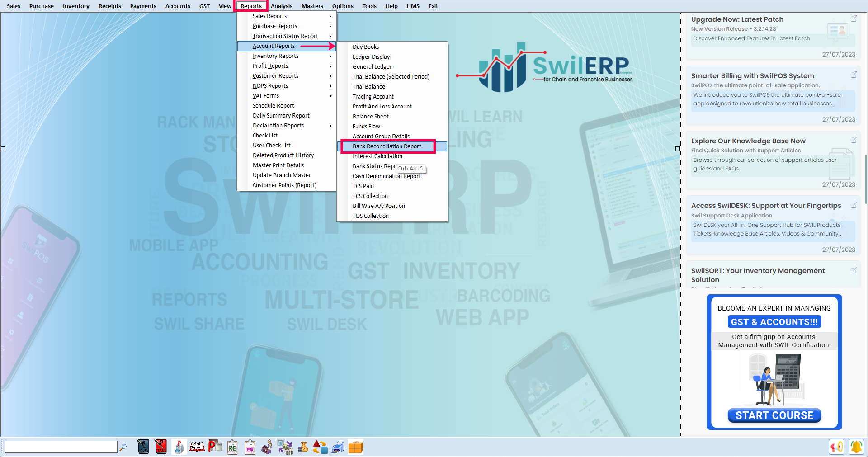Open the red Purchase Invoice 'P' icon

tap(161, 447)
